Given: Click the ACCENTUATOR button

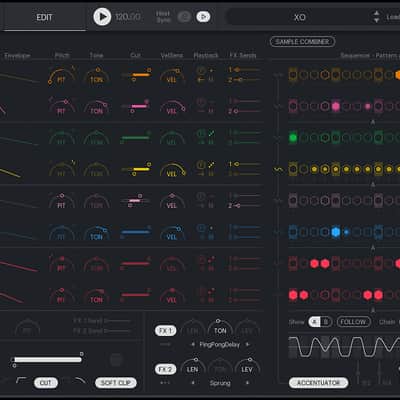Looking at the screenshot, I should [x=318, y=383].
